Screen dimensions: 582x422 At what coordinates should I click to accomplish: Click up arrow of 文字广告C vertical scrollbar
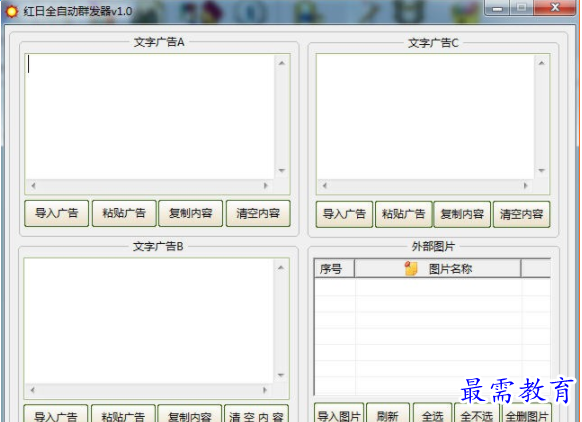pyautogui.click(x=542, y=63)
